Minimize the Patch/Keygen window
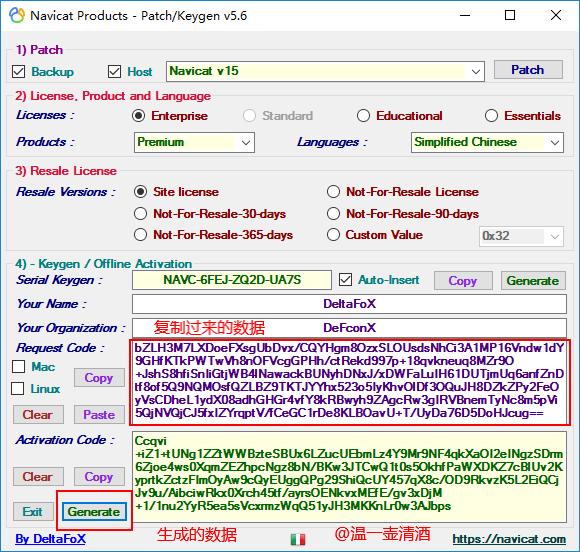The width and height of the screenshot is (580, 552). [465, 16]
